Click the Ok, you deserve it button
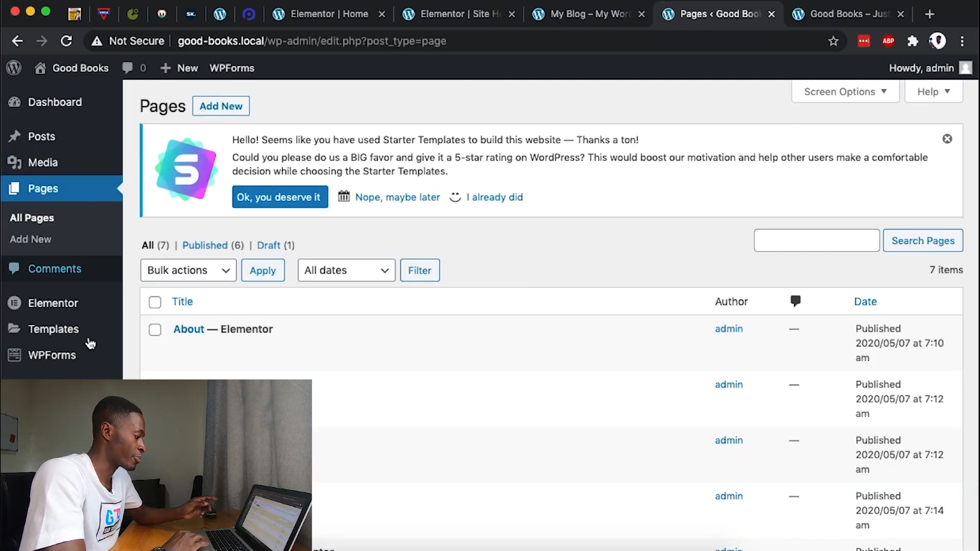Viewport: 980px width, 551px height. tap(280, 197)
